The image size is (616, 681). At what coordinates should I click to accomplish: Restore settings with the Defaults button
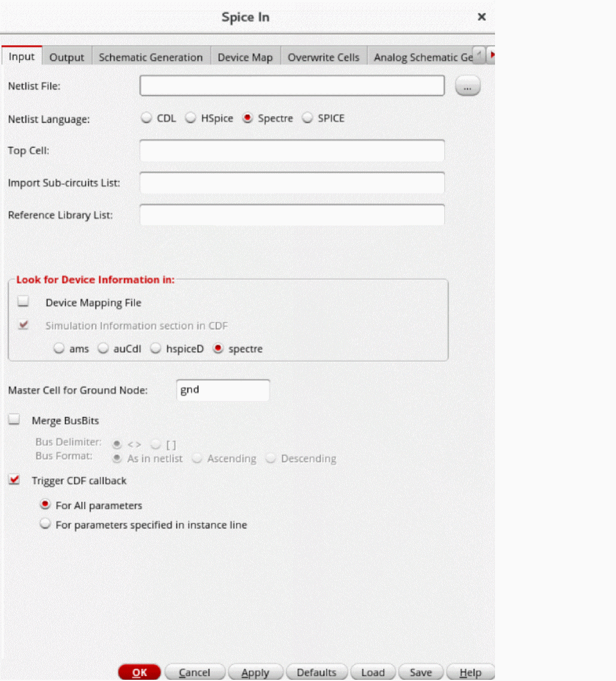pos(317,672)
